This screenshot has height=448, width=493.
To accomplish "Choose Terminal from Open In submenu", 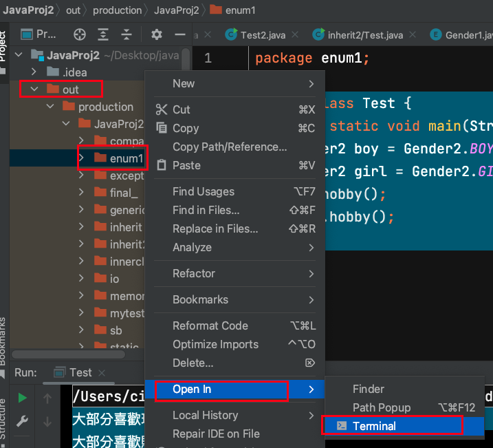I will pos(374,426).
